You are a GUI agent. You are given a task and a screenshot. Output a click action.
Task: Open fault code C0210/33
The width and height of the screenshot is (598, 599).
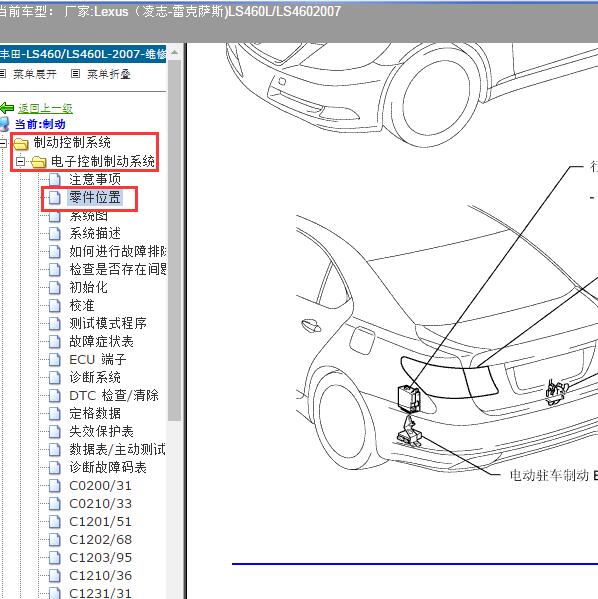coord(100,503)
